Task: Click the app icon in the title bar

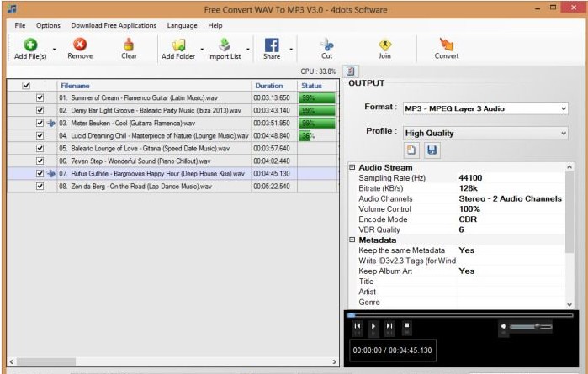Action: (12, 9)
